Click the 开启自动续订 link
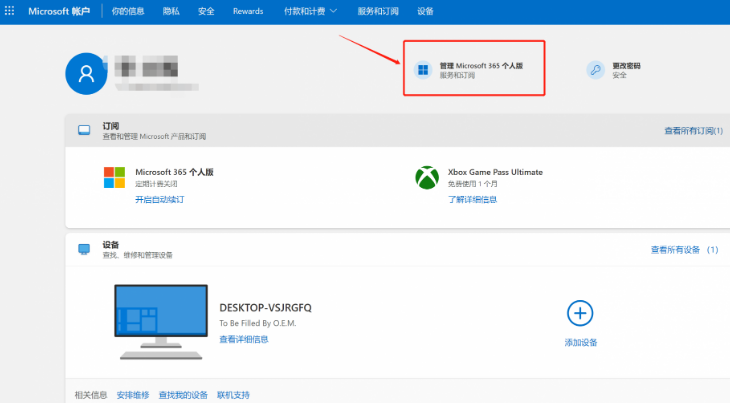This screenshot has width=730, height=403. tap(160, 200)
